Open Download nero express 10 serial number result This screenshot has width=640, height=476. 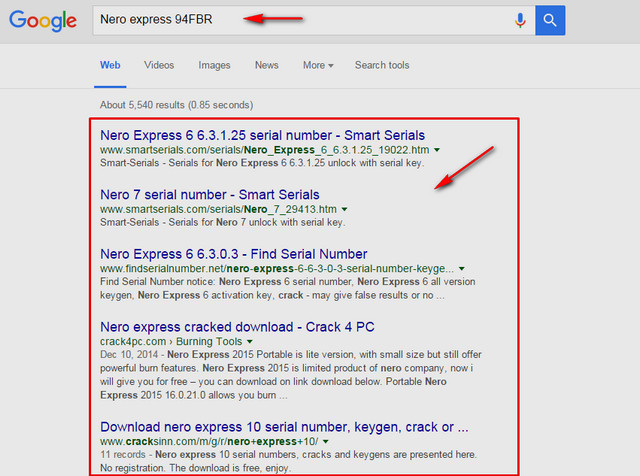point(284,427)
